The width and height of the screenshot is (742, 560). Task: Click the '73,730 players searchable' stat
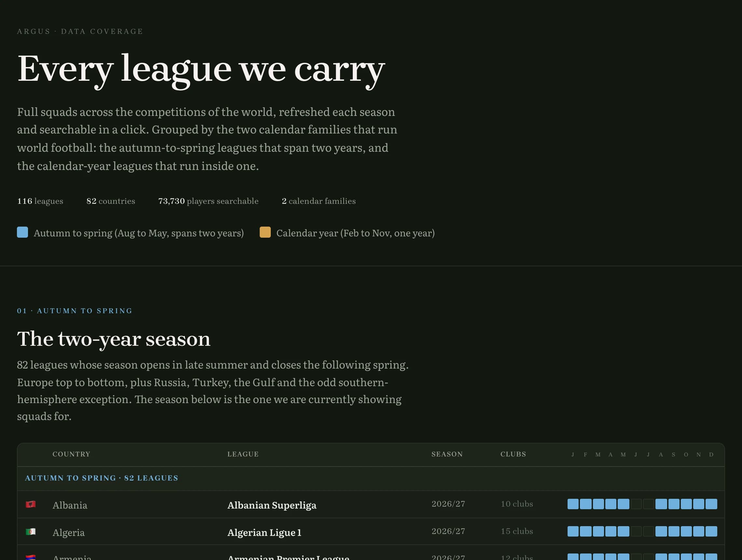pos(208,201)
